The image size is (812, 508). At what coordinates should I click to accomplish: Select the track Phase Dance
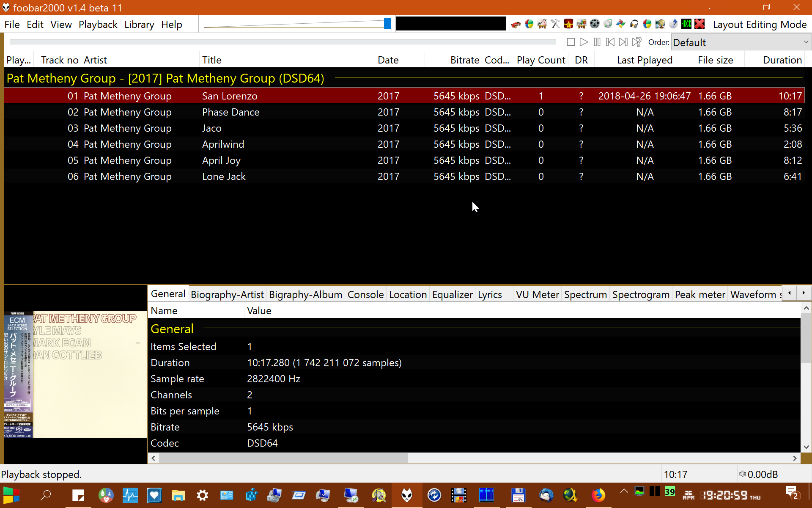click(230, 112)
